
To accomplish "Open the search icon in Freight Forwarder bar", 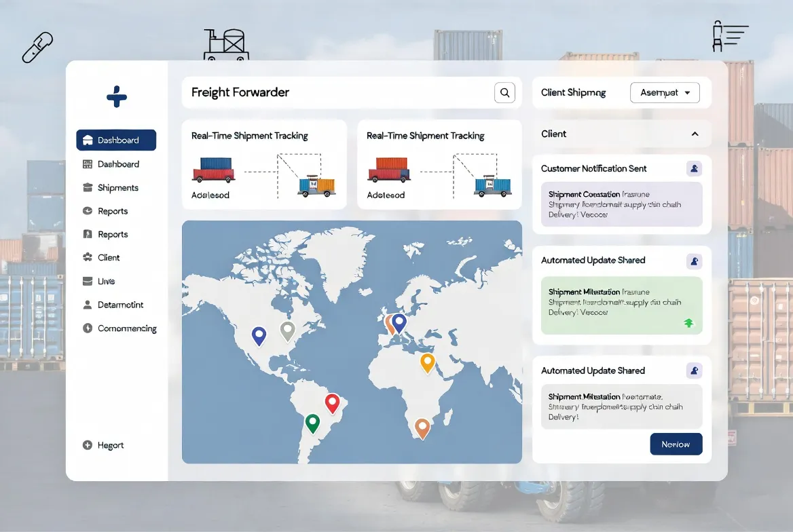I will (504, 92).
